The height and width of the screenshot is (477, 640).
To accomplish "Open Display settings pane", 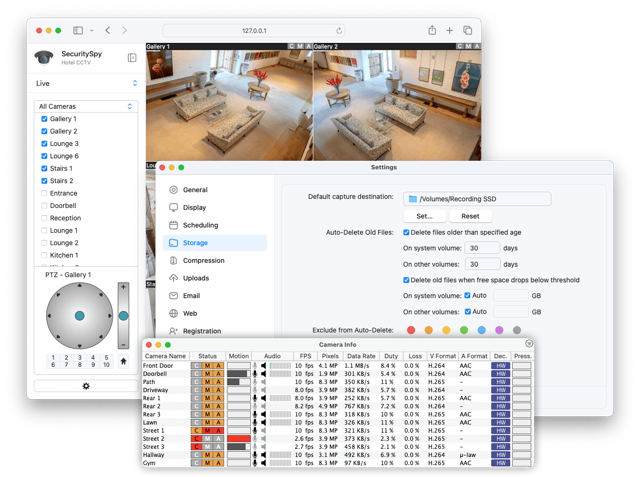I will tap(215, 207).
